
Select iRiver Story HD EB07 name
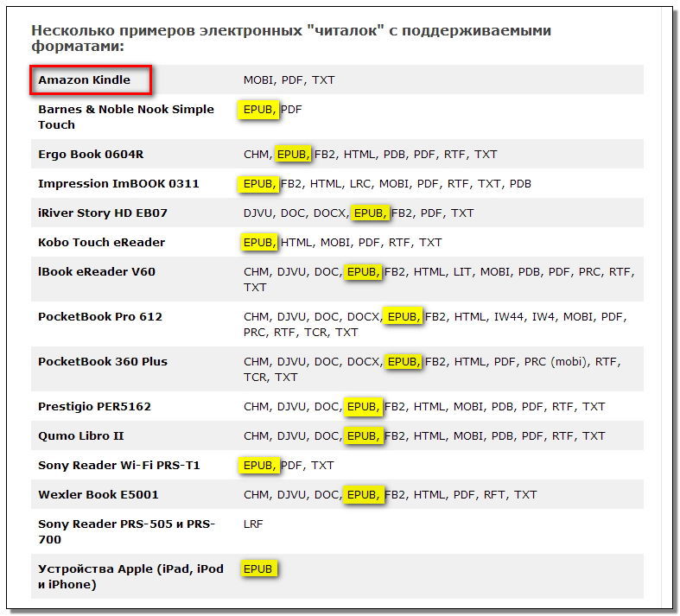[x=102, y=213]
